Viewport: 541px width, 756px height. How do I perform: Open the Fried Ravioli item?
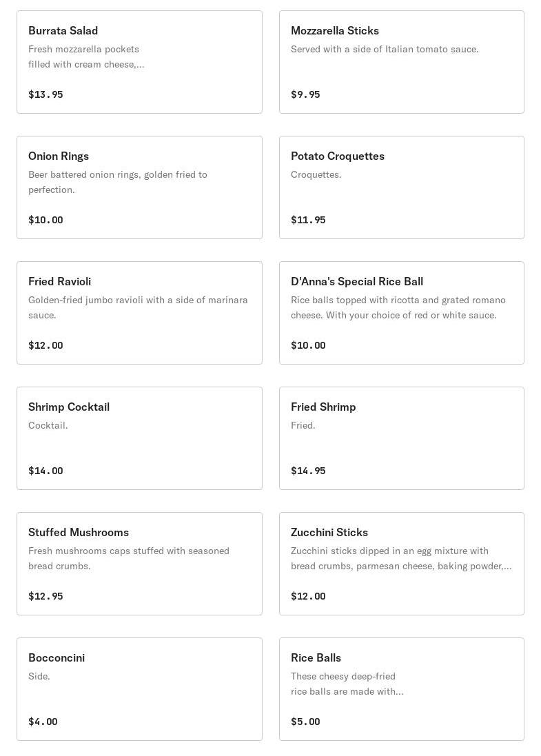[139, 313]
